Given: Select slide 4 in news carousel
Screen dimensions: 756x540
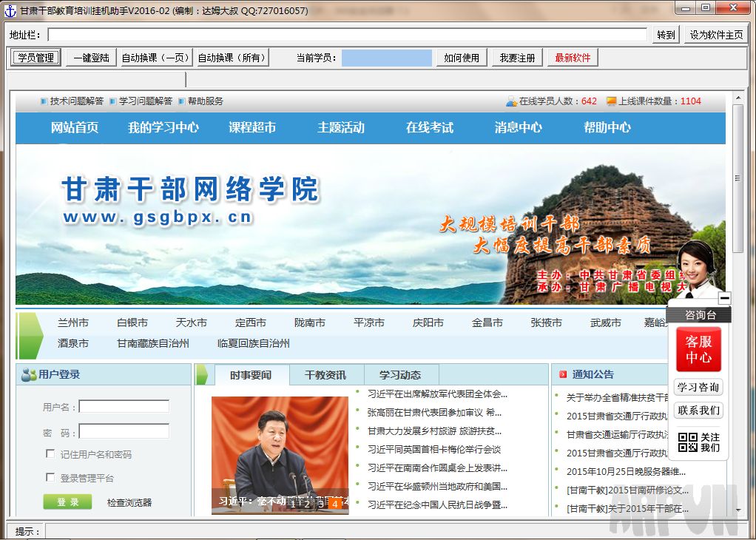Looking at the screenshot, I should [x=334, y=503].
